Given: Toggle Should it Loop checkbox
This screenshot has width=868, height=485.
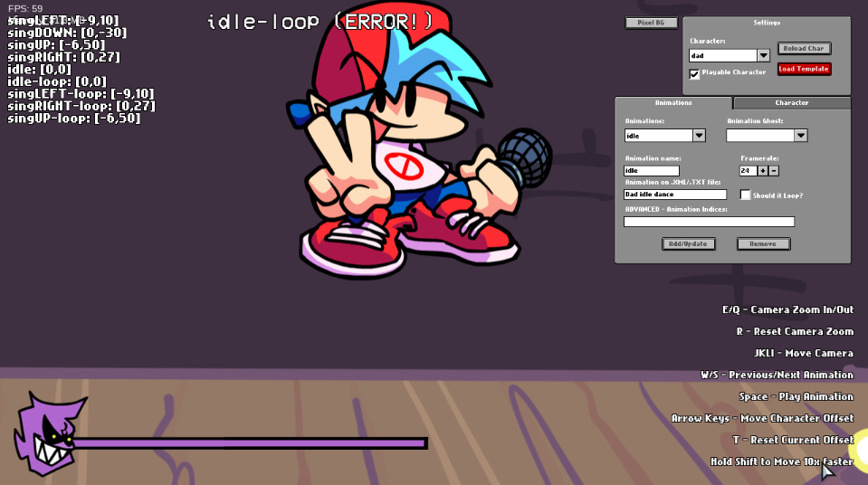Looking at the screenshot, I should point(745,195).
